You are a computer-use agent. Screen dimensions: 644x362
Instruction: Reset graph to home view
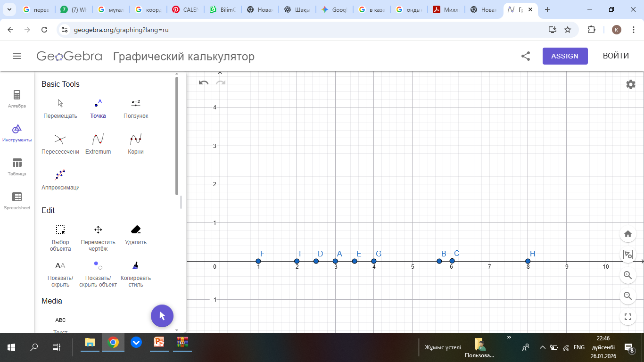[627, 234]
